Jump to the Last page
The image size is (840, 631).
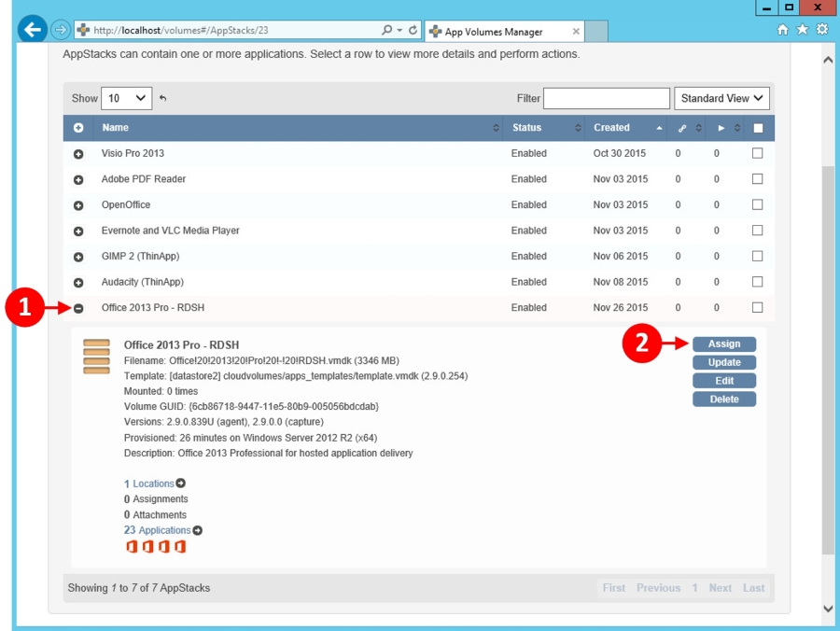[x=753, y=588]
